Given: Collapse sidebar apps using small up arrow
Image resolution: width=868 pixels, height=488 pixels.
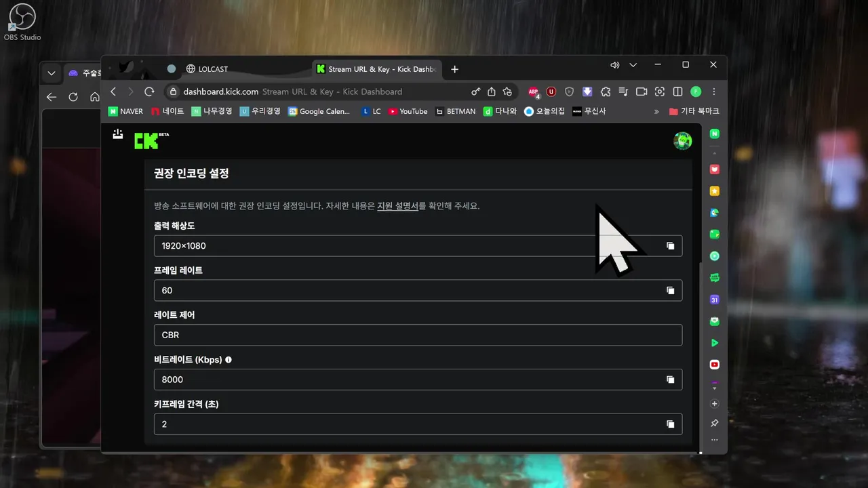Looking at the screenshot, I should click(x=714, y=152).
